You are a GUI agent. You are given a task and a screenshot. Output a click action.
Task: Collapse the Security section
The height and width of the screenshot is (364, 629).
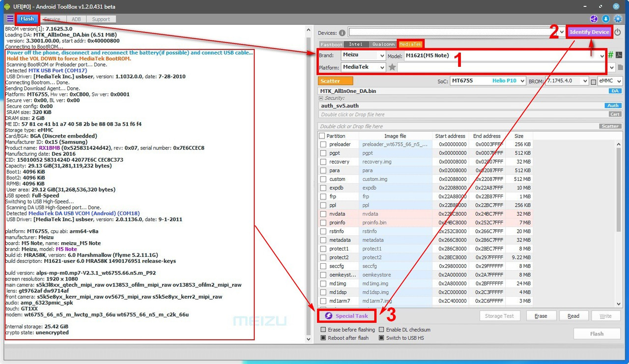click(x=321, y=98)
